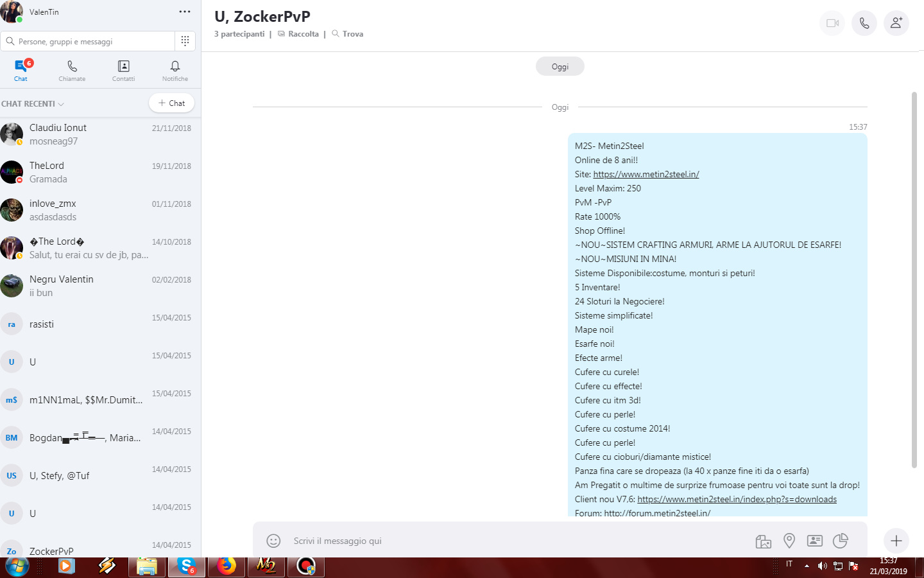The height and width of the screenshot is (578, 924).
Task: Open the taskbar clock 15:37
Action: 888,566
